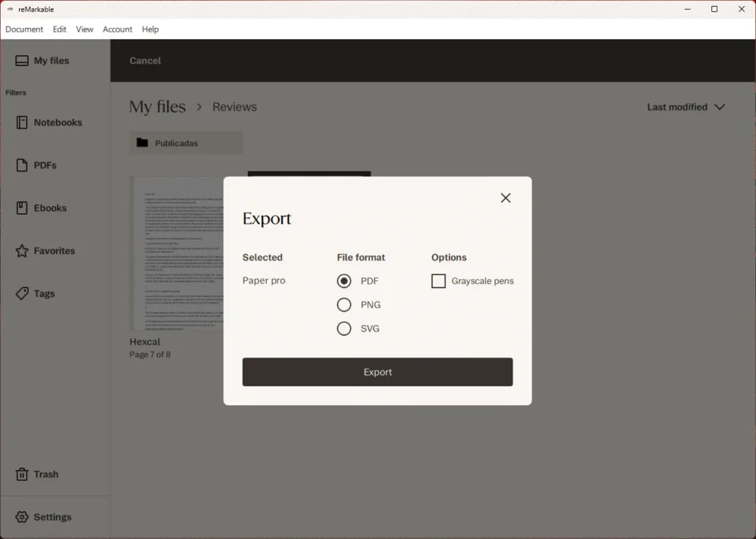The width and height of the screenshot is (756, 539).
Task: Close the Export dialog with the X
Action: pos(505,197)
